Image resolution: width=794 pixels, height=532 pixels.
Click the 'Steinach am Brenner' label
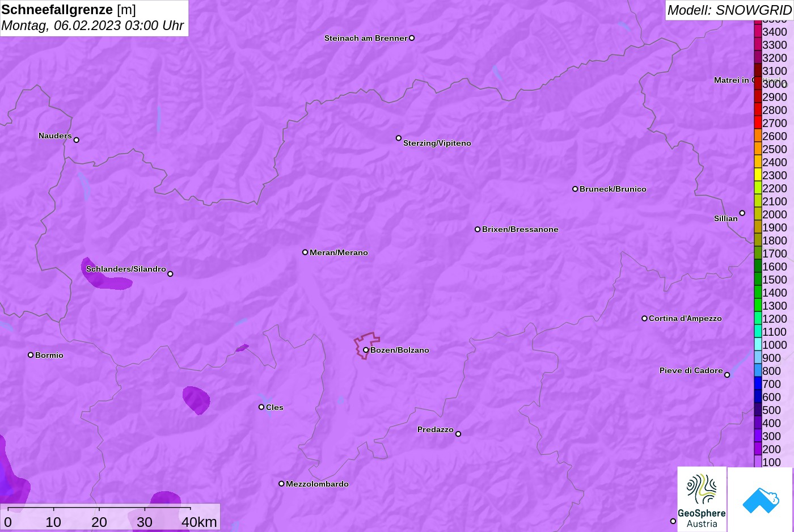(x=366, y=38)
